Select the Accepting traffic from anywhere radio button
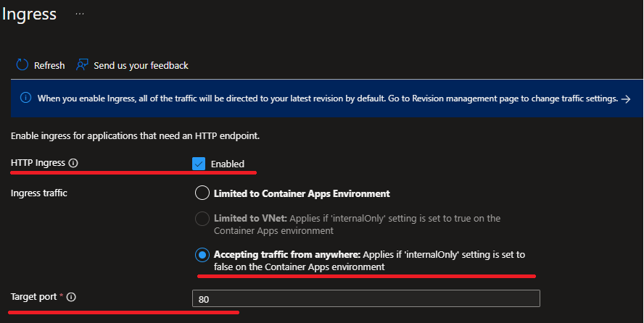The width and height of the screenshot is (644, 323). pyautogui.click(x=202, y=255)
